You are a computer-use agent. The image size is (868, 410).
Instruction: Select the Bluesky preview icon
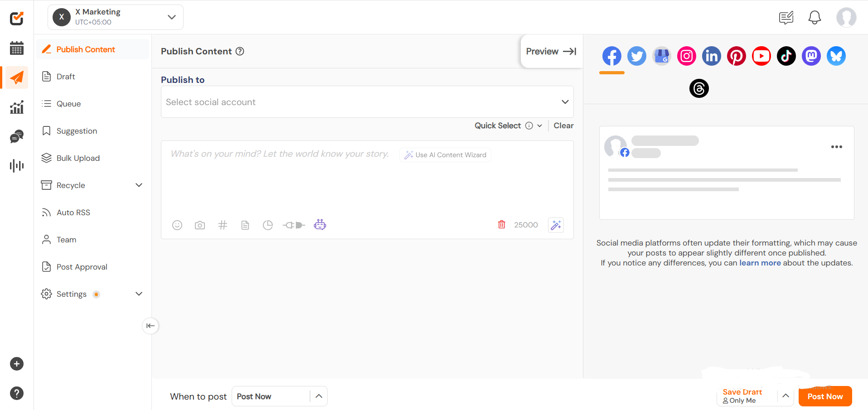(836, 56)
